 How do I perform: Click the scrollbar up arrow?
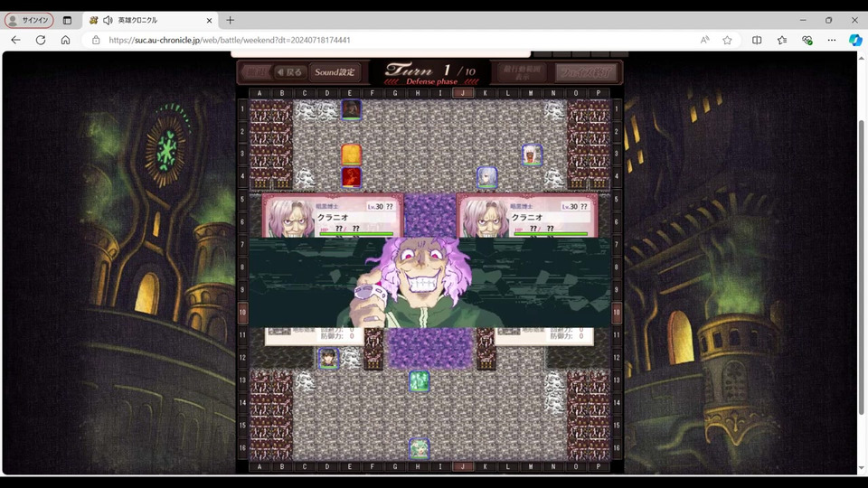(861, 58)
